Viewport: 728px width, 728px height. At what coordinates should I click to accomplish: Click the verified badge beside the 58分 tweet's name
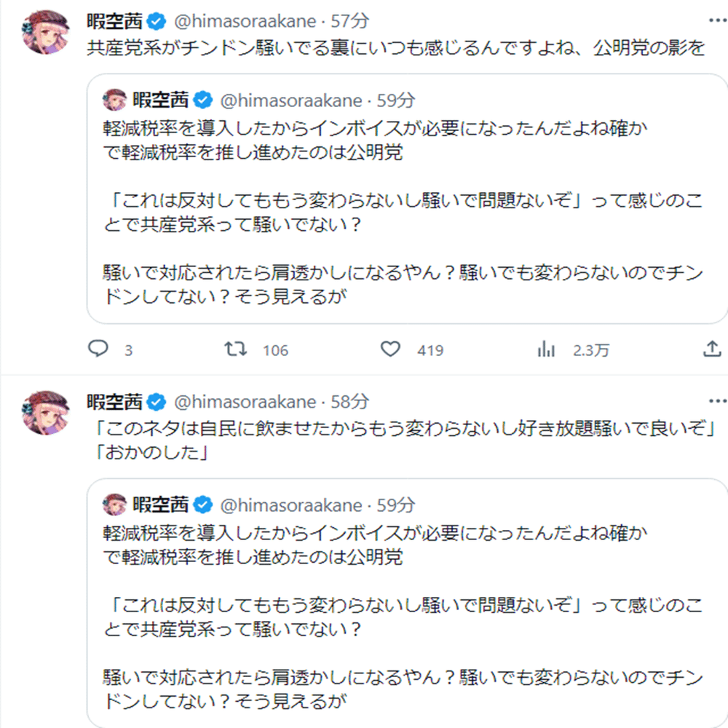click(x=156, y=401)
